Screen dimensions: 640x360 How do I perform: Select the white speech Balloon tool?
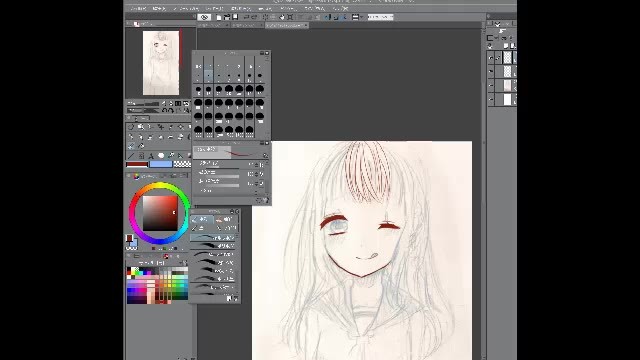[x=161, y=156]
